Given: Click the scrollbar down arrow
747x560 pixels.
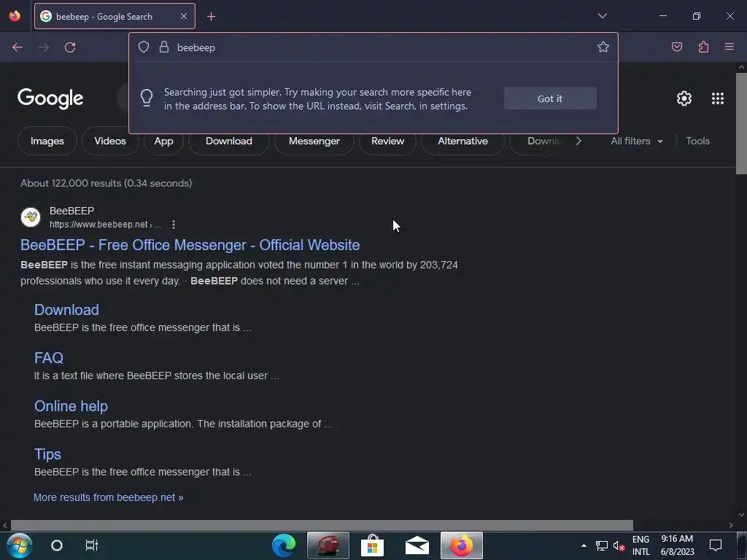Looking at the screenshot, I should point(741,515).
